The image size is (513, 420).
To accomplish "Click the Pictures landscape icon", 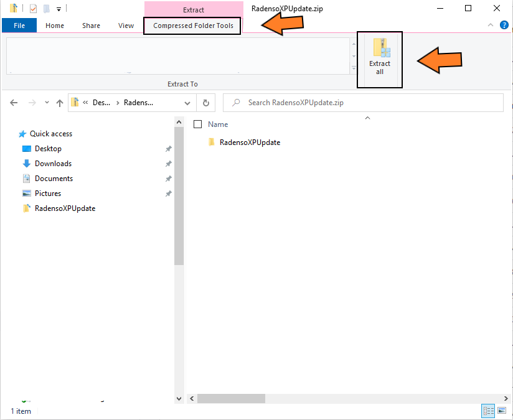I will coord(27,194).
